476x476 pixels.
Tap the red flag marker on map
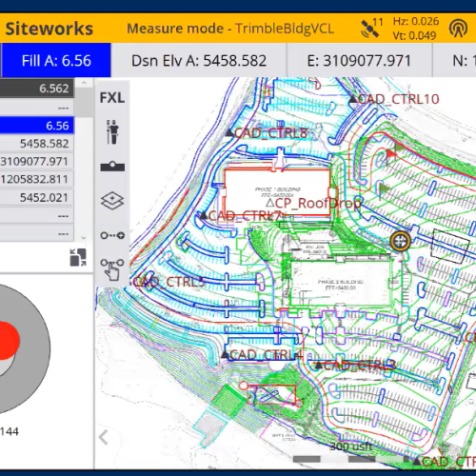click(391, 155)
